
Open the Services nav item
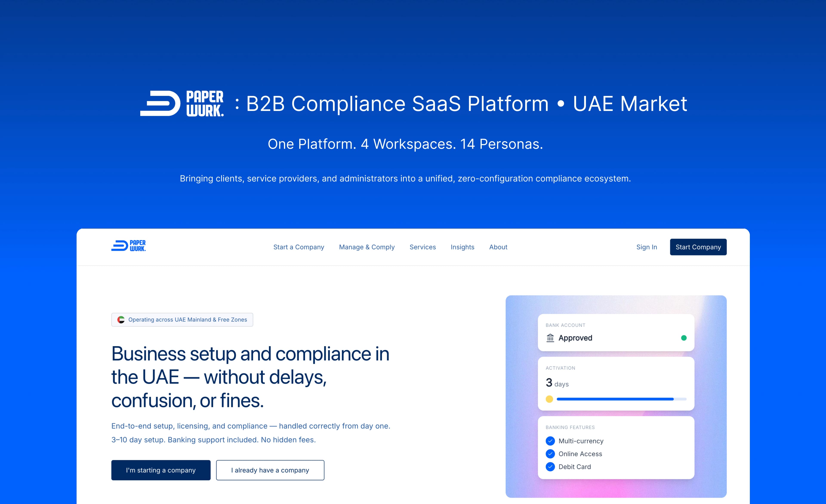coord(422,247)
